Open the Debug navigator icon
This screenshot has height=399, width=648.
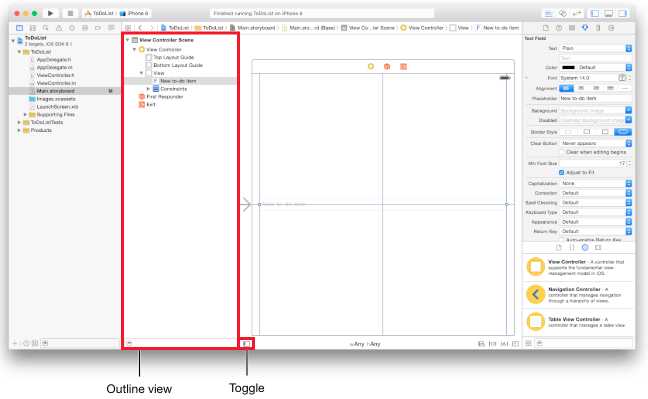[85, 28]
